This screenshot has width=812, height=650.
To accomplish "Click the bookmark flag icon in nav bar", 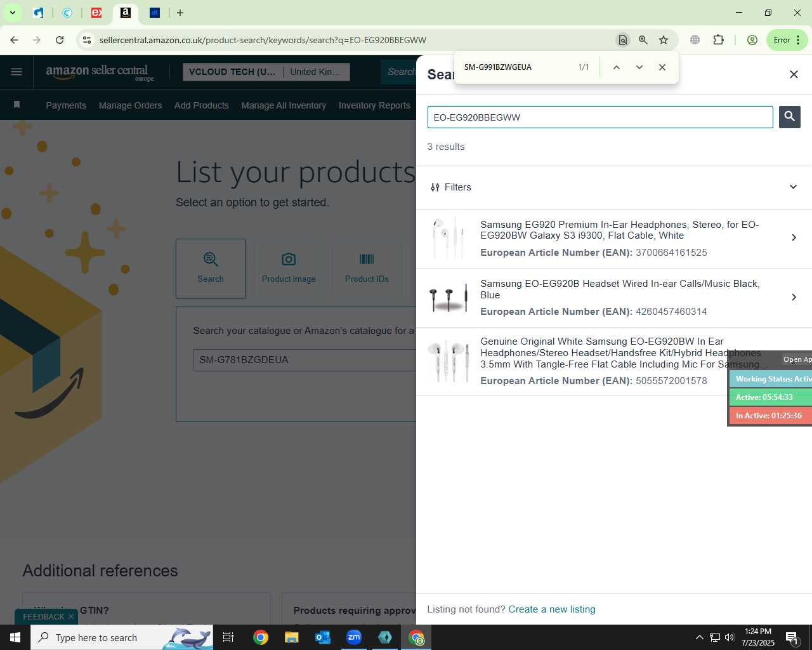I will (16, 105).
